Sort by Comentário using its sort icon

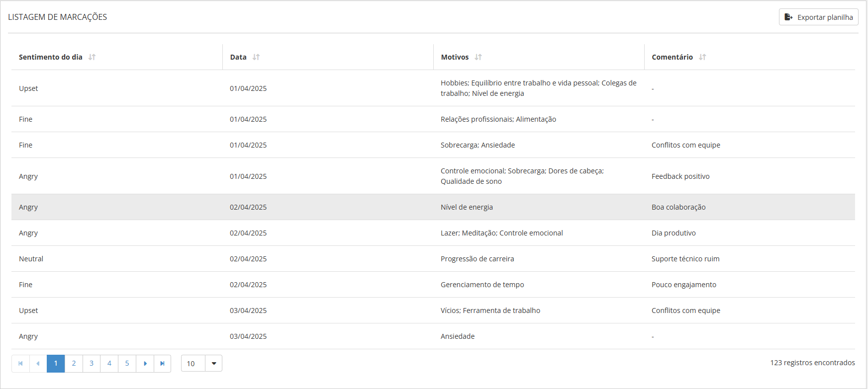(702, 57)
